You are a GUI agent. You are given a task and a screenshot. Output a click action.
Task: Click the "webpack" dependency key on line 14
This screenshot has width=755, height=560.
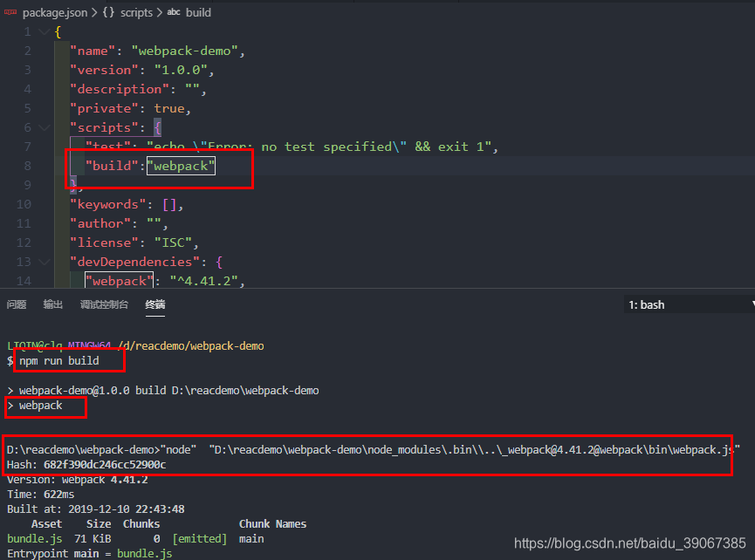click(x=120, y=281)
